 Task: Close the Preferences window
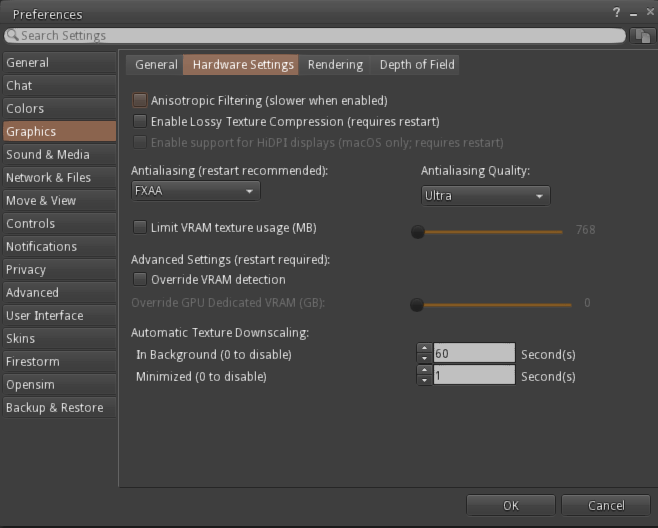[x=650, y=12]
